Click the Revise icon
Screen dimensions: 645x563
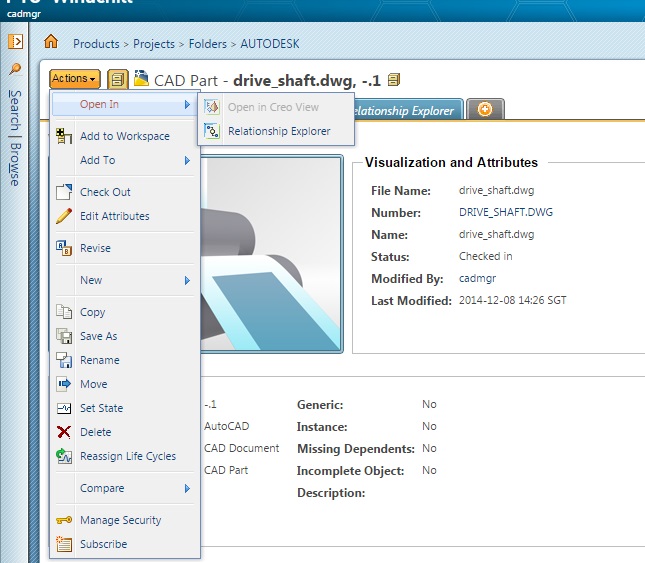point(64,248)
